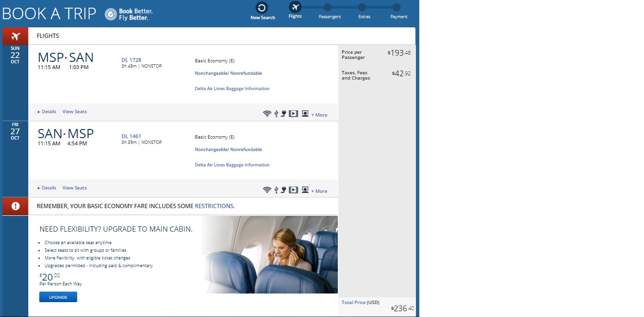The width and height of the screenshot is (644, 317).
Task: Show more amenities for flight DL 1461
Action: pyautogui.click(x=319, y=191)
